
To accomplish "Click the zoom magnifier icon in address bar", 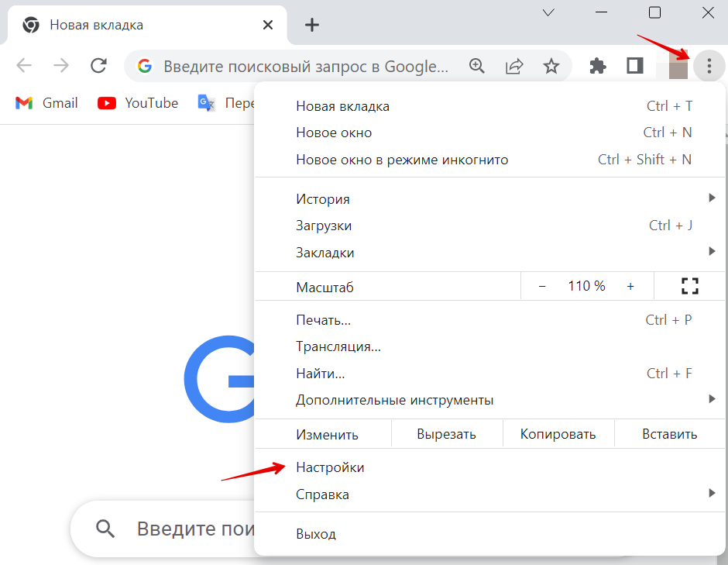I will 477,67.
